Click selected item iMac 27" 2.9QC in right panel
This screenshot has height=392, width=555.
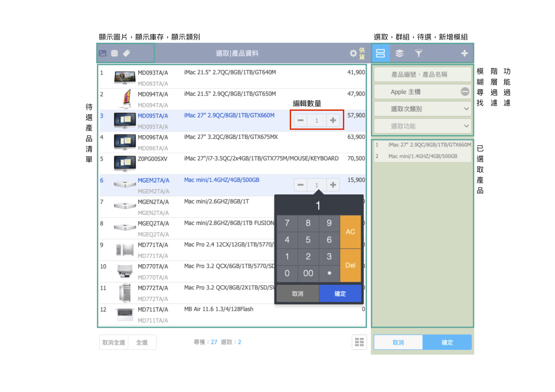pyautogui.click(x=422, y=145)
